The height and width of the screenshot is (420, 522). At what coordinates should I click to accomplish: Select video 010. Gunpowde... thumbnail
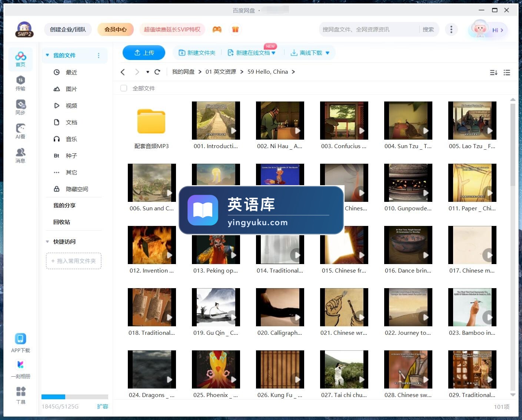click(408, 183)
